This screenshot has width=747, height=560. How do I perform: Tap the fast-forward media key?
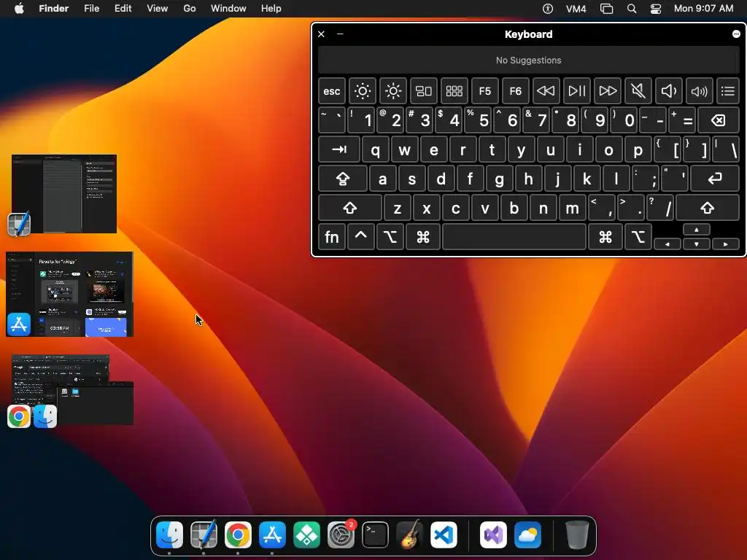(608, 91)
